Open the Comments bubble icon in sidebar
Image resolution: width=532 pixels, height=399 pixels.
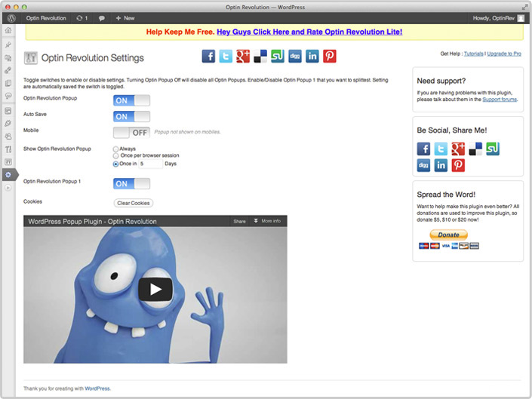(8, 96)
